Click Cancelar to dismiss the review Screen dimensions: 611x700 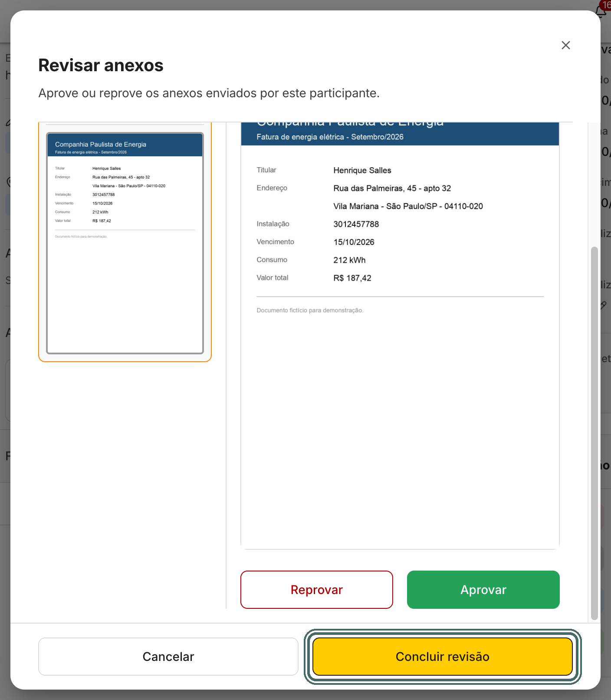tap(168, 657)
